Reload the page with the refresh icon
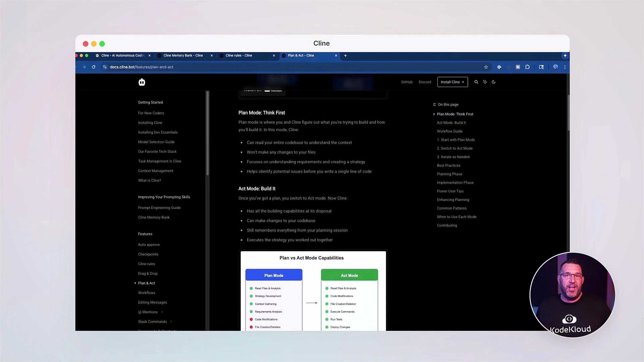 (94, 67)
